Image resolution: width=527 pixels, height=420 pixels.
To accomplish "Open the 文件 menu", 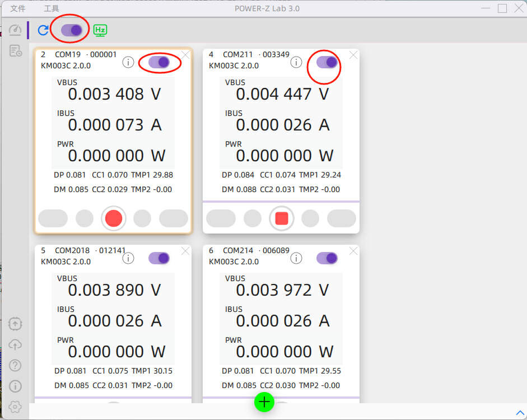I will point(18,8).
